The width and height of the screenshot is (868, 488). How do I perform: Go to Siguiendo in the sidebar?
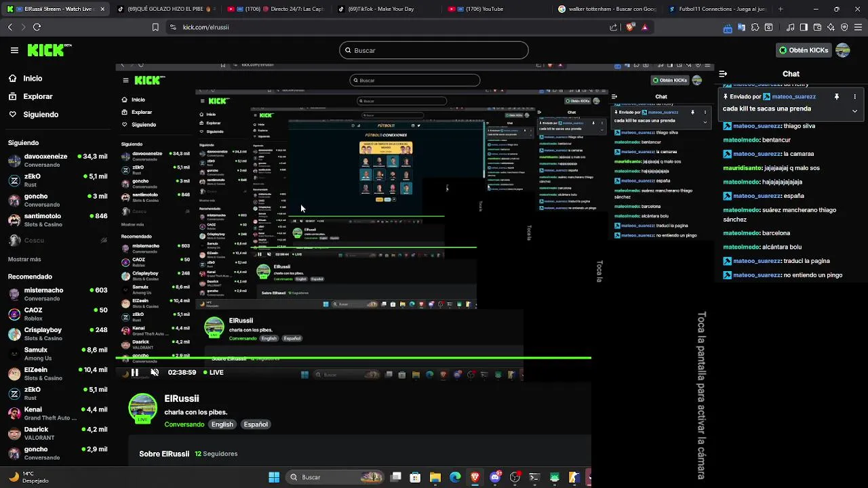(41, 115)
